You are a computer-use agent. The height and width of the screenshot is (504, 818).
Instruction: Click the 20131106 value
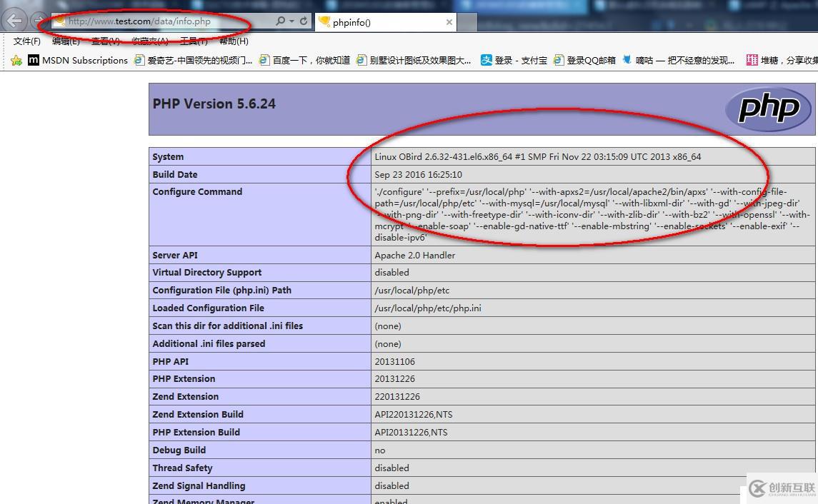(395, 362)
